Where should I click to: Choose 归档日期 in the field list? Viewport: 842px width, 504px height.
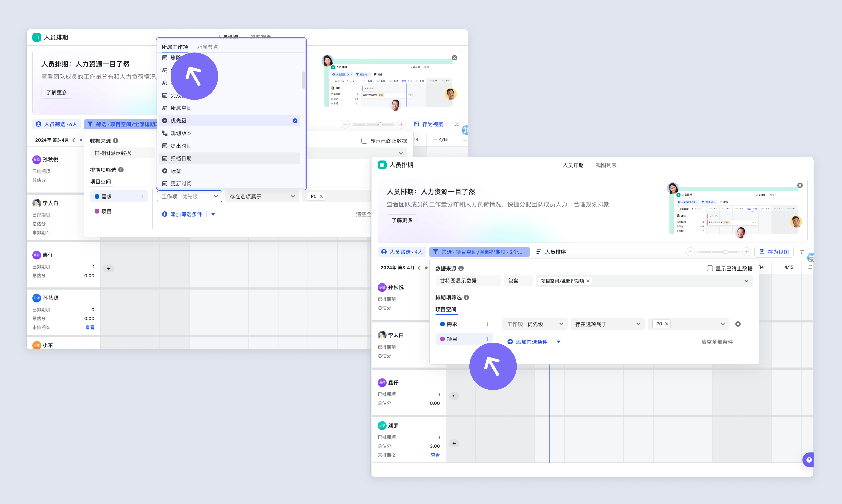[230, 158]
